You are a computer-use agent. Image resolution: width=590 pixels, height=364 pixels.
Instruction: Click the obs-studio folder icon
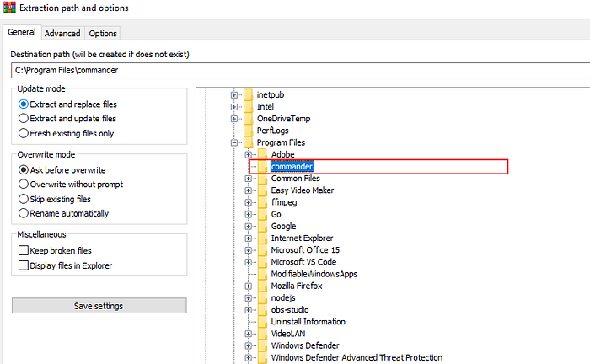[263, 310]
